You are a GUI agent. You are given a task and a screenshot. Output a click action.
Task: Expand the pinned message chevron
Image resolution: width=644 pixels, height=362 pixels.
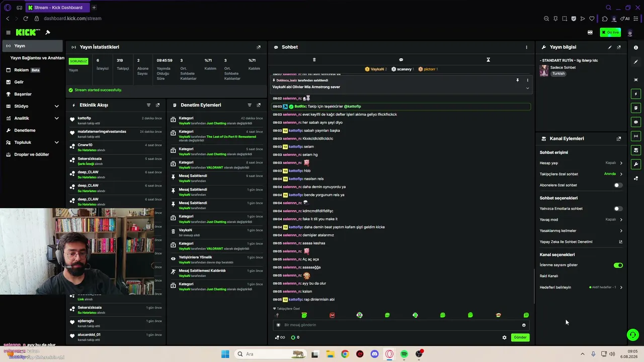(527, 88)
